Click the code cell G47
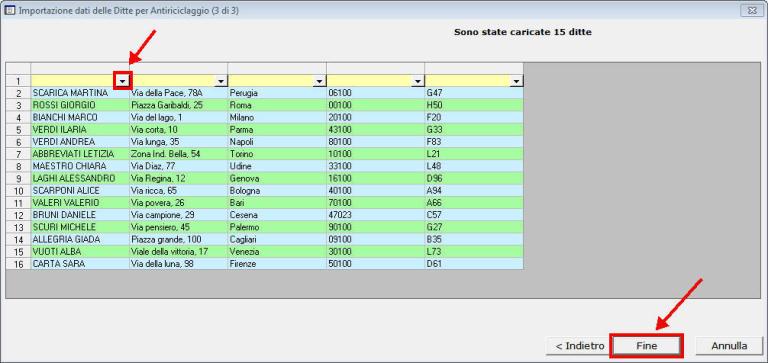The image size is (768, 363). pyautogui.click(x=474, y=93)
